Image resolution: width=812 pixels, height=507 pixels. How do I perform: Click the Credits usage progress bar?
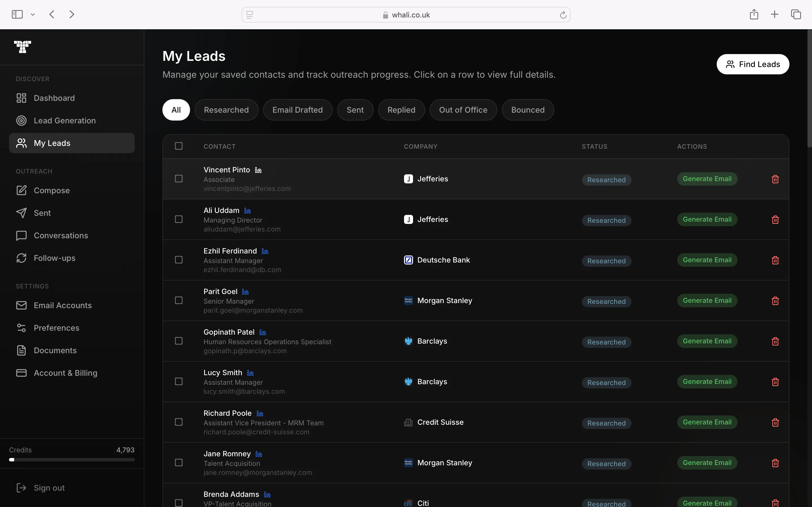pos(72,460)
